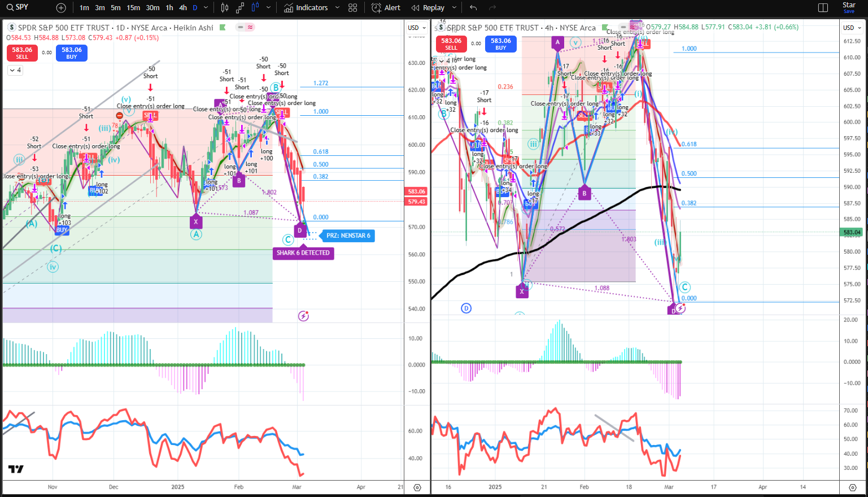
Task: Collapse the indicator legend showing 4 on daily chart
Action: coord(15,70)
